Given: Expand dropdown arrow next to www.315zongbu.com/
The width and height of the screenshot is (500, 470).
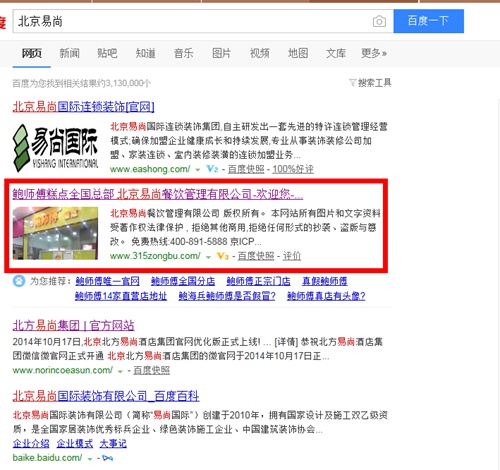Looking at the screenshot, I should point(208,257).
